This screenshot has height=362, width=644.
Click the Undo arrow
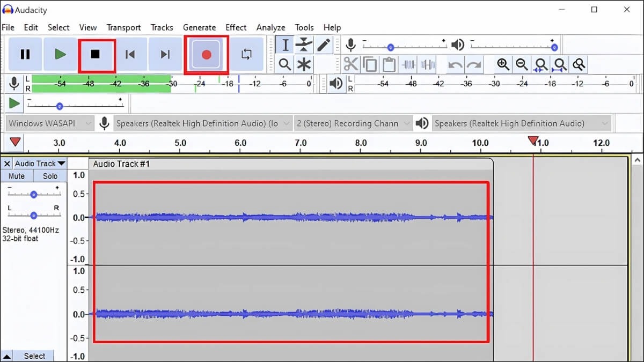click(455, 65)
